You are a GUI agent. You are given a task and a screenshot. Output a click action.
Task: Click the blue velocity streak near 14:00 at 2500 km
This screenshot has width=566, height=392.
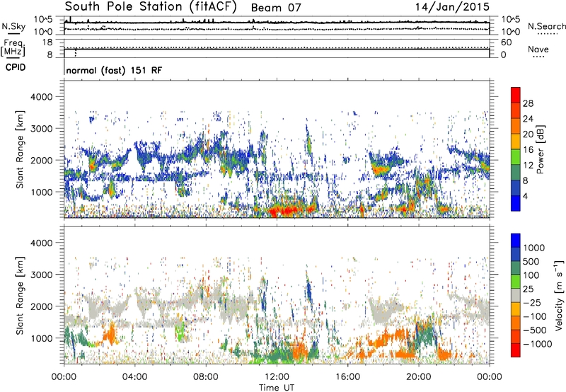308,289
